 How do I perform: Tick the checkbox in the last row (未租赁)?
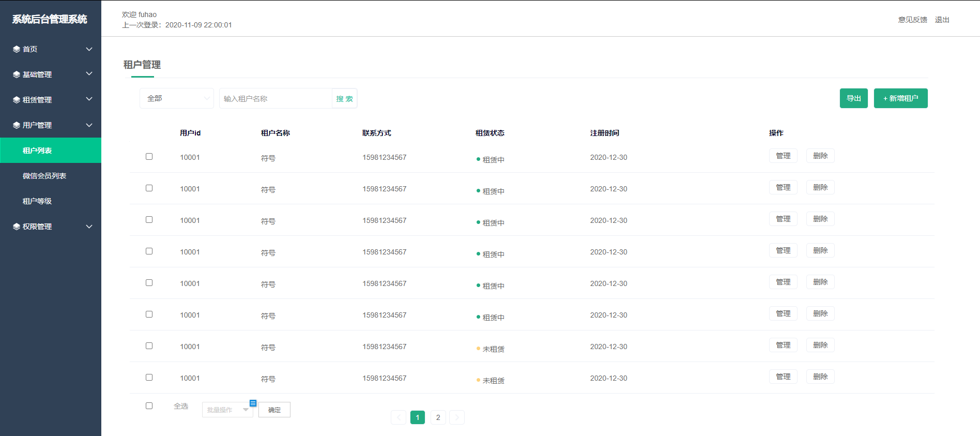point(149,377)
